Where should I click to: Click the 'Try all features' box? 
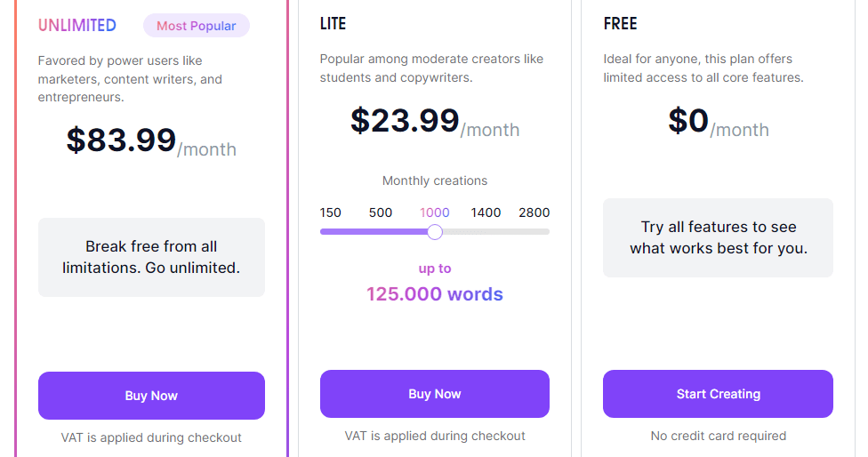(718, 237)
